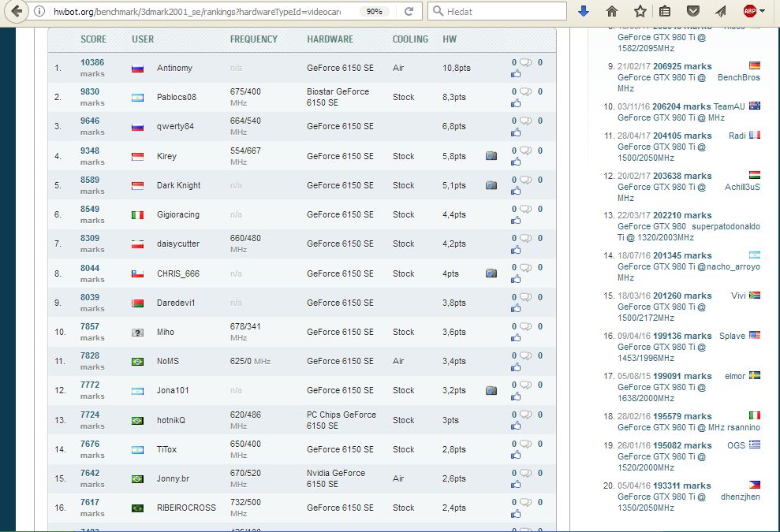Sort rankings by SCORE column header
Viewport: 780px width, 532px height.
click(93, 39)
